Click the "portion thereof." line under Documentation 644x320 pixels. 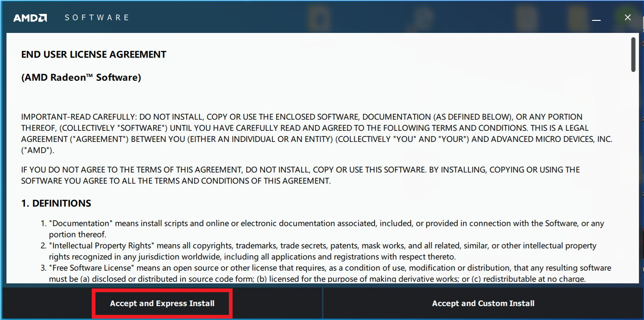pos(77,235)
